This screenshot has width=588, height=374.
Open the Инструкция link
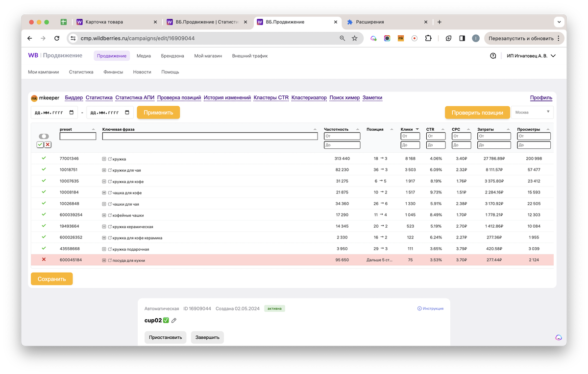[430, 308]
